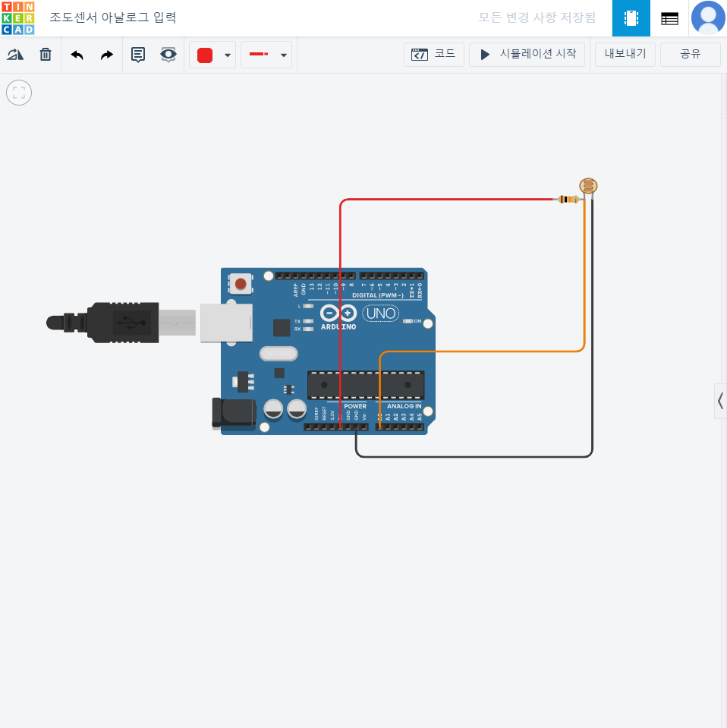Viewport: 727px width, 728px height.
Task: Undo the last action
Action: coord(77,55)
